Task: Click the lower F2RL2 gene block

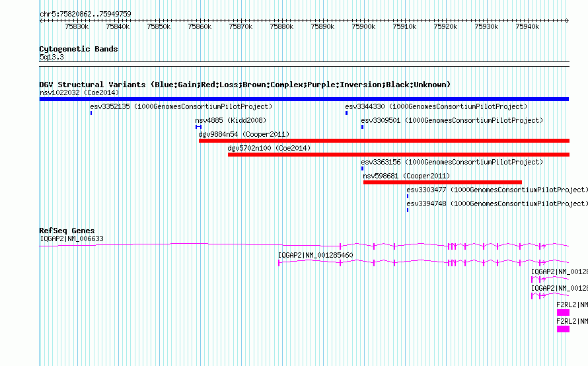Action: (564, 329)
